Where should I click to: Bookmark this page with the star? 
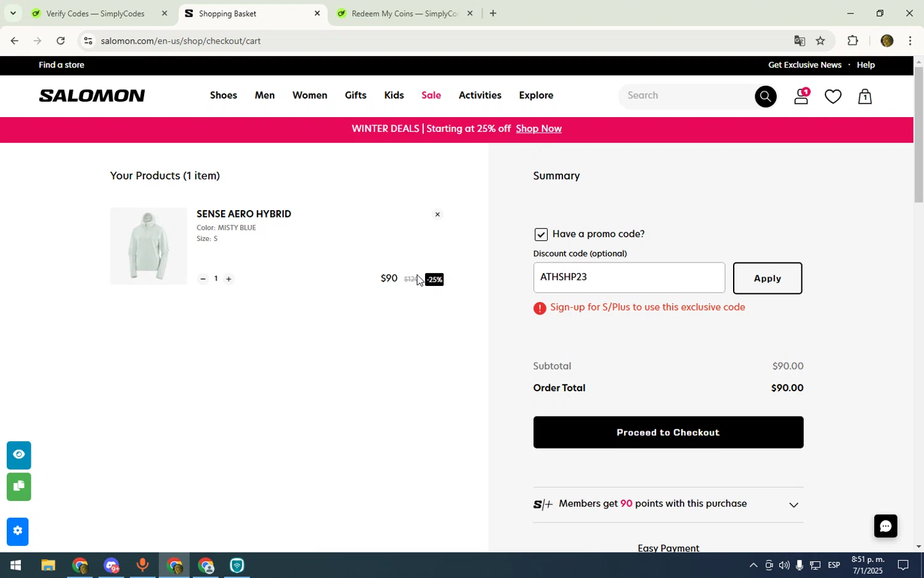pos(820,41)
